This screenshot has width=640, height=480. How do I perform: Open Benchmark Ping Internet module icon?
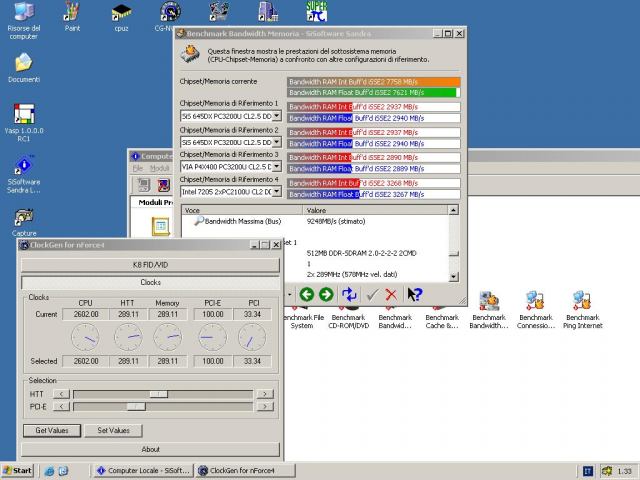582,310
